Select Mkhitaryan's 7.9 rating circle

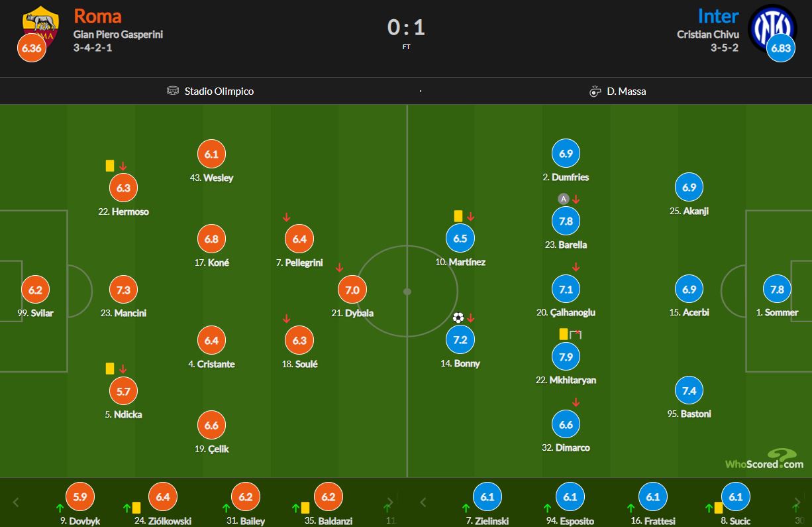pyautogui.click(x=566, y=357)
